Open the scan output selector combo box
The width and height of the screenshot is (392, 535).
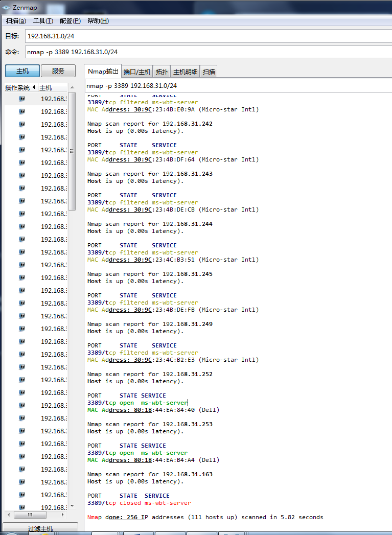239,86
